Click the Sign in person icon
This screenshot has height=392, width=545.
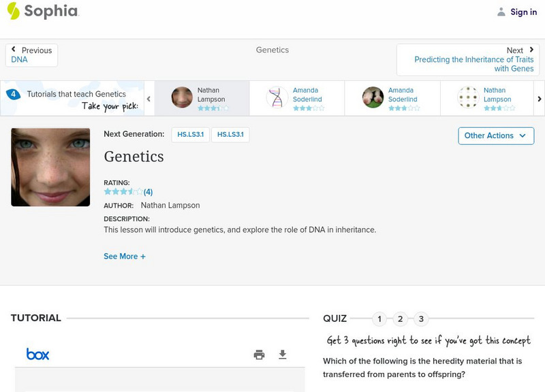coord(501,12)
